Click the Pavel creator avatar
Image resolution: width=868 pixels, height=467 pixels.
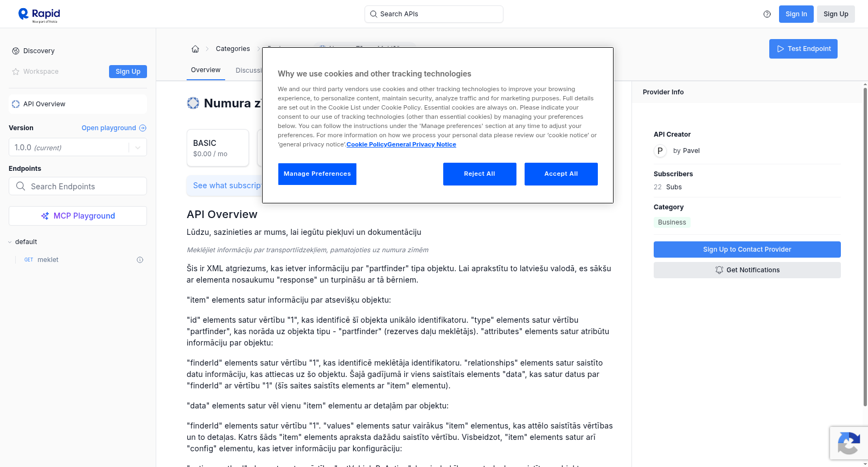[660, 151]
